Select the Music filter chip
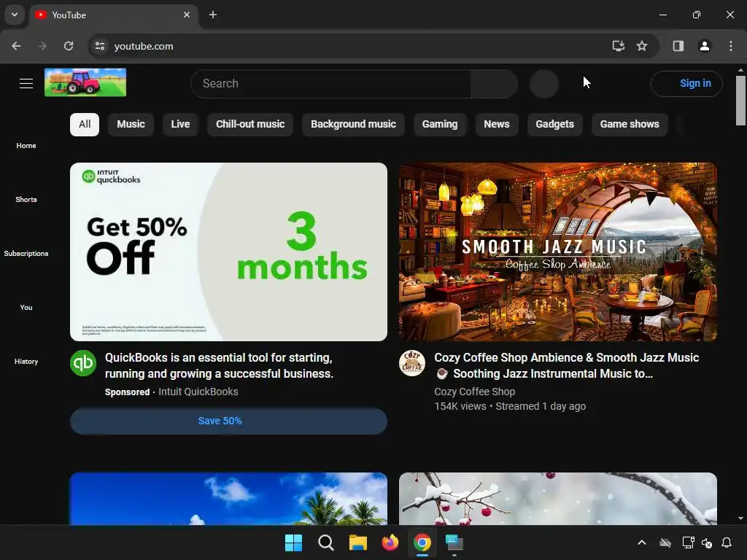The width and height of the screenshot is (747, 560). pos(131,124)
